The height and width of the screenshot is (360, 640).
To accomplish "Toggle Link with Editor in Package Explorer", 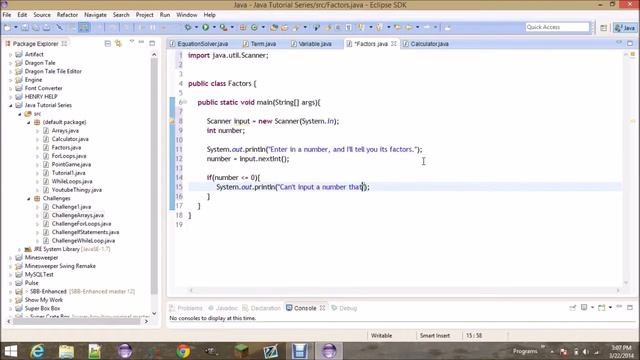I will [118, 43].
